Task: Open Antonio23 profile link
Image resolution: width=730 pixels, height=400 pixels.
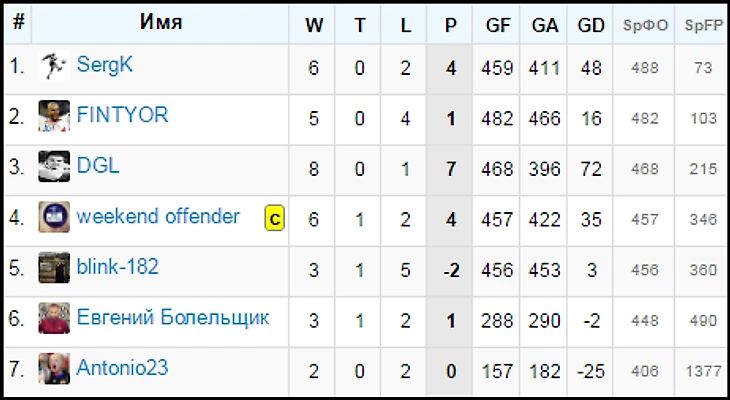Action: pyautogui.click(x=122, y=368)
